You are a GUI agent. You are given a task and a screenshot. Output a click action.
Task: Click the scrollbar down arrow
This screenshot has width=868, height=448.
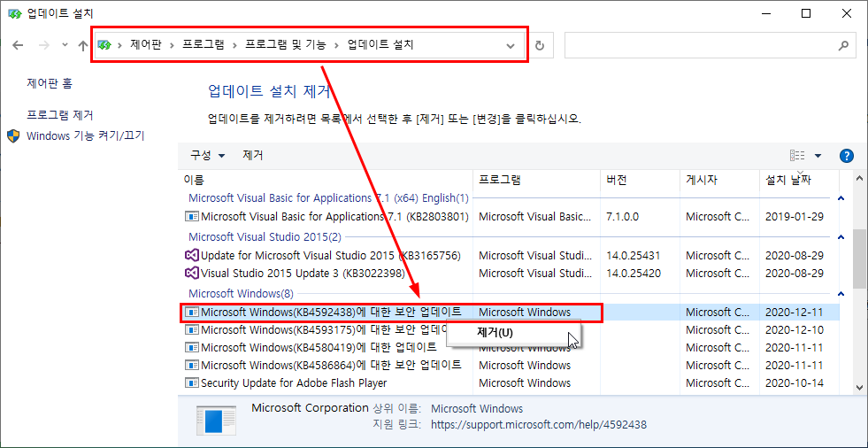click(859, 387)
